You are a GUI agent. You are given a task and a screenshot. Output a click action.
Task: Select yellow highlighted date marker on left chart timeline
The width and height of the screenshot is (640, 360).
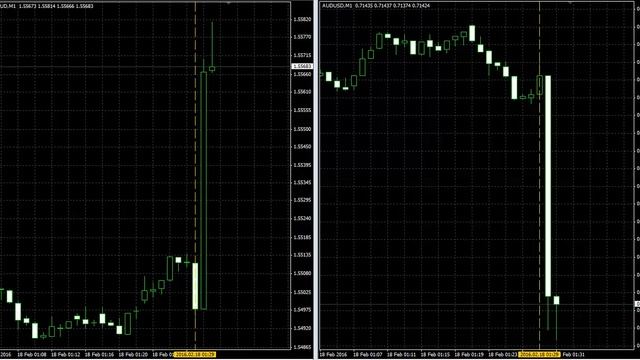point(195,355)
